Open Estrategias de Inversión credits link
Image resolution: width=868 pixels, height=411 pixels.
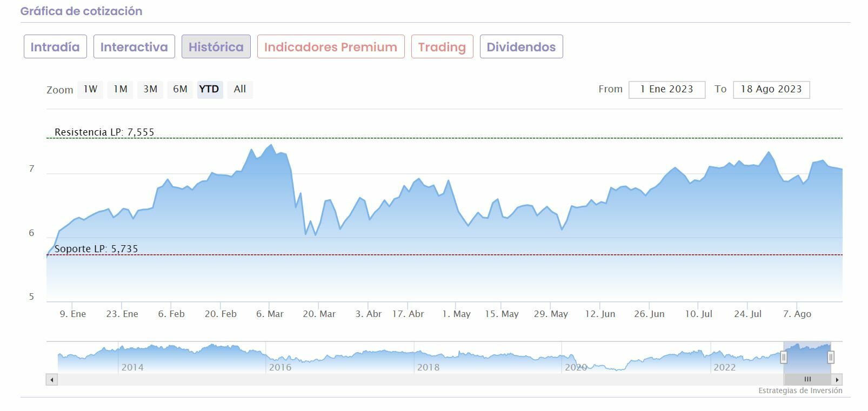[x=800, y=391]
